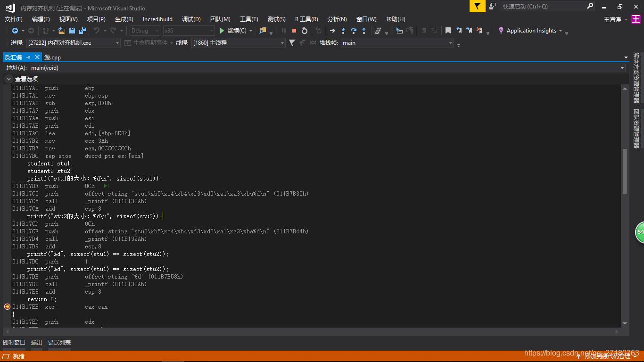This screenshot has height=362, width=644.
Task: Go to the next bookmark
Action: [x=469, y=31]
